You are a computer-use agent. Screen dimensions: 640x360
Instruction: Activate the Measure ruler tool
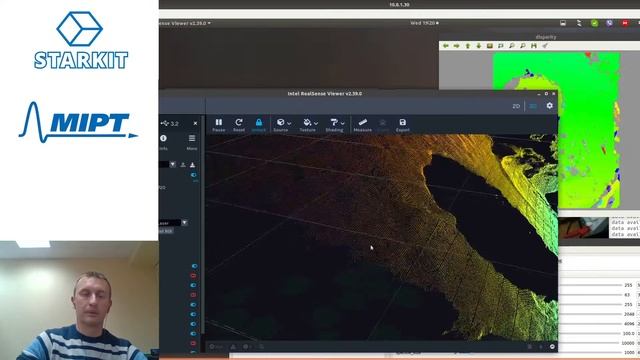[x=362, y=124]
